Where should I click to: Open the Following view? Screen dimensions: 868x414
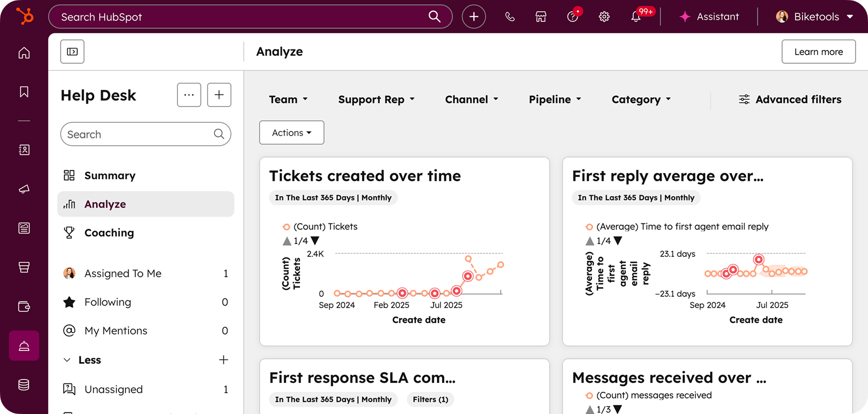(145, 302)
